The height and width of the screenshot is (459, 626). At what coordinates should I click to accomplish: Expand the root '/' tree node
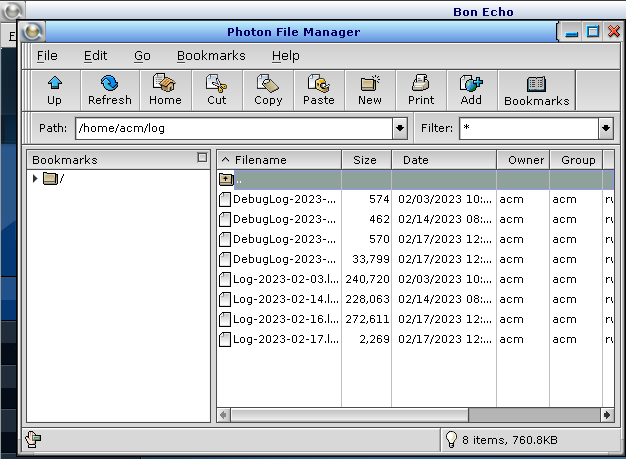[35, 178]
